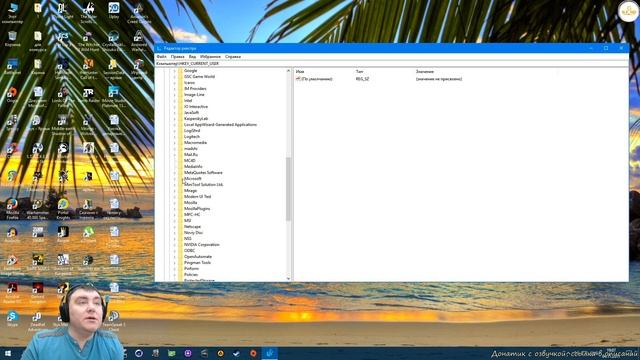Screen dimensions: 640x360
Task: Click the Имя column header
Action: (x=300, y=71)
